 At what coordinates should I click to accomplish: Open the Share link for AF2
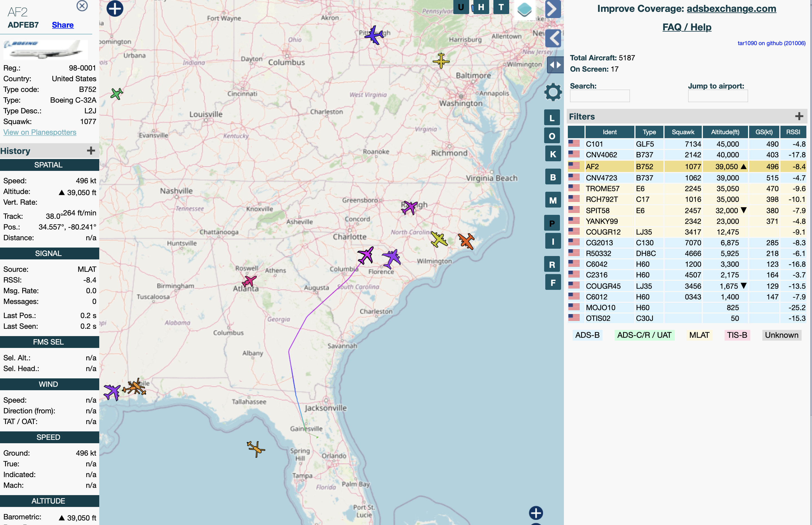point(63,25)
